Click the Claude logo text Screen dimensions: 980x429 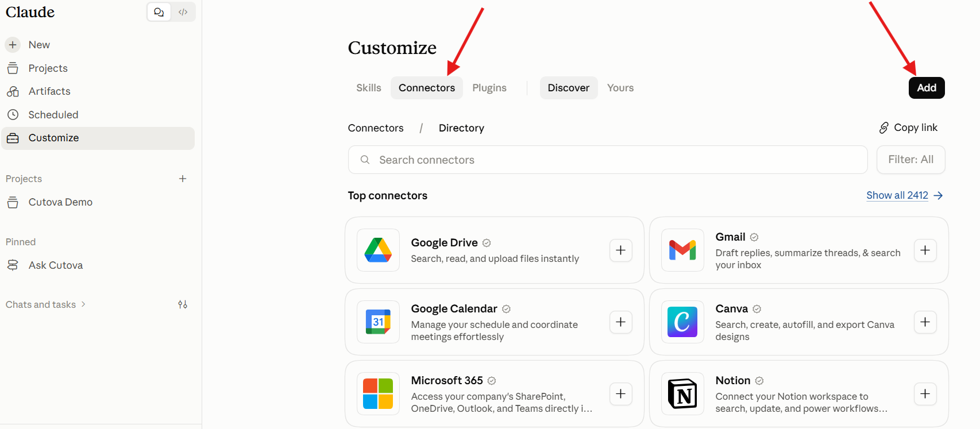coord(30,12)
